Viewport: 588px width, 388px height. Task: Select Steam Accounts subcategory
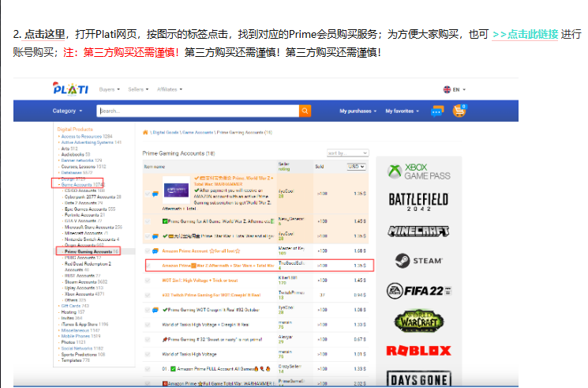tap(86, 281)
